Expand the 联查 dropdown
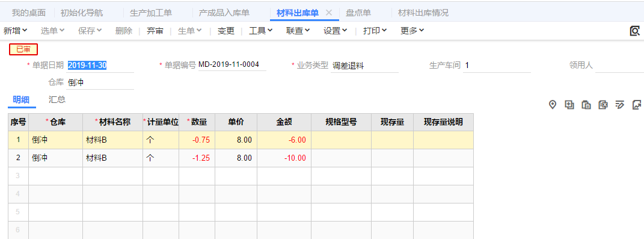Screen dimensions: 644x239 298,31
